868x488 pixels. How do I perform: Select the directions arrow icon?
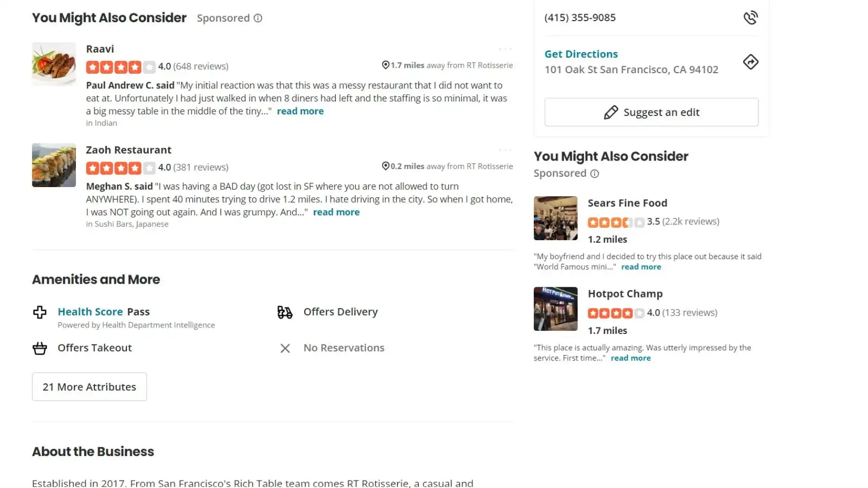coord(750,62)
